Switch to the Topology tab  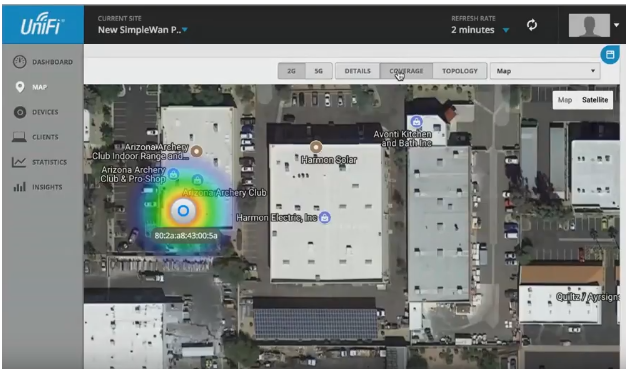click(x=460, y=71)
